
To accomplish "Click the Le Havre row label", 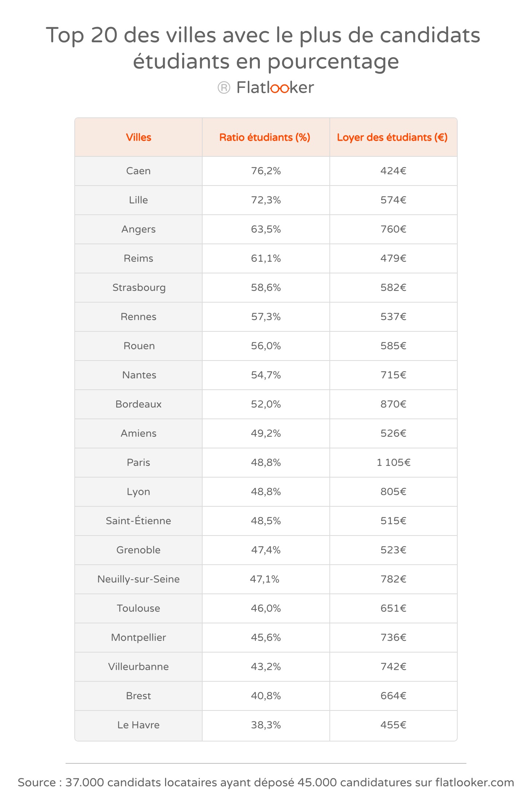I will 138,725.
